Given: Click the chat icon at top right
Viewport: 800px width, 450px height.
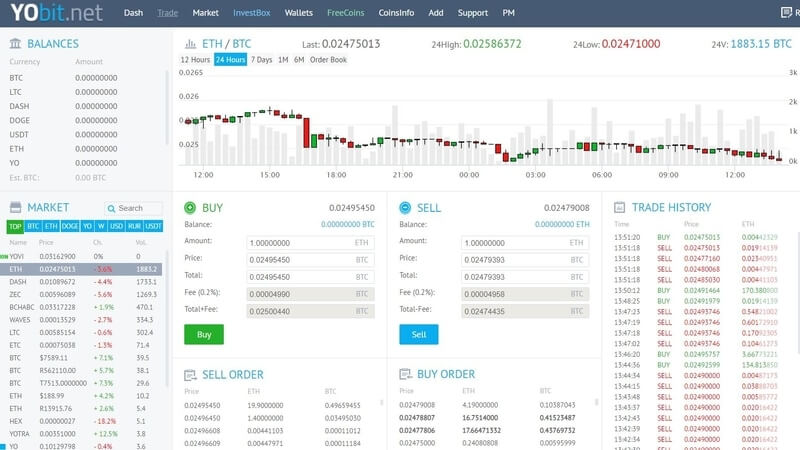Looking at the screenshot, I should tap(786, 13).
